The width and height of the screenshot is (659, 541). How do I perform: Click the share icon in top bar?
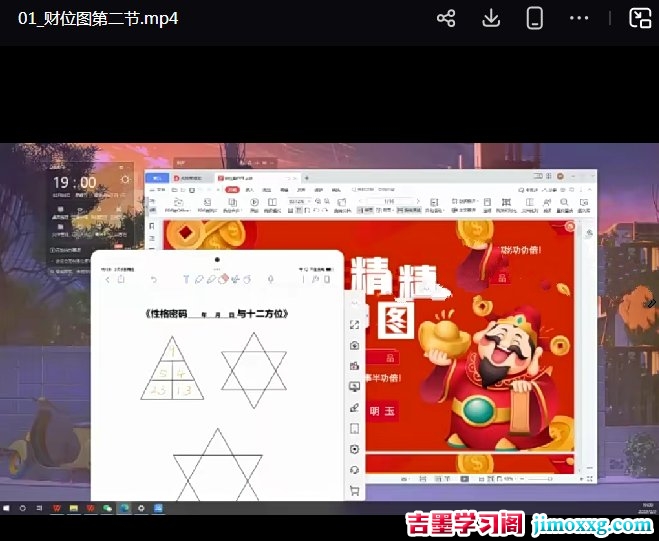(446, 18)
